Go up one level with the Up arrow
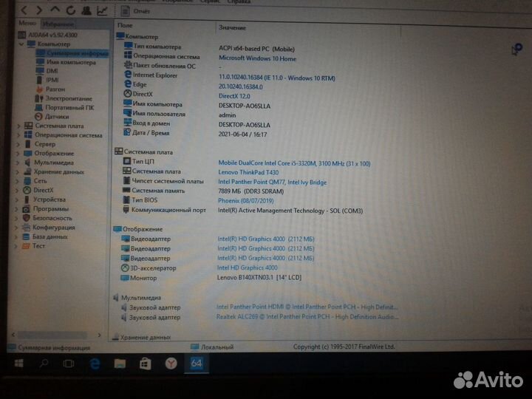 point(55,11)
